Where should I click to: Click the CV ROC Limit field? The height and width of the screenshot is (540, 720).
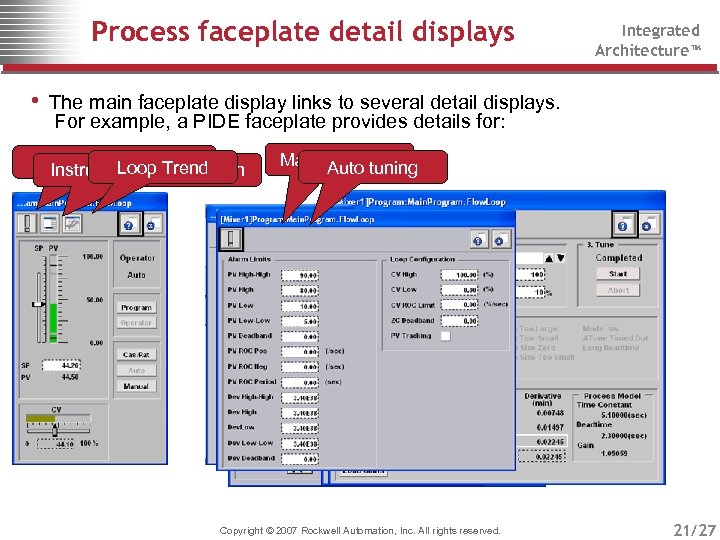(x=459, y=305)
